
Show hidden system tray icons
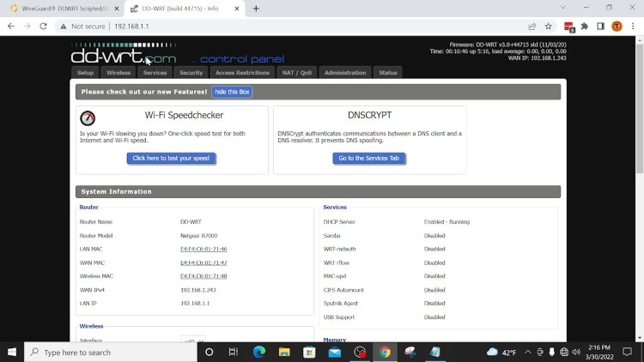tap(528, 353)
